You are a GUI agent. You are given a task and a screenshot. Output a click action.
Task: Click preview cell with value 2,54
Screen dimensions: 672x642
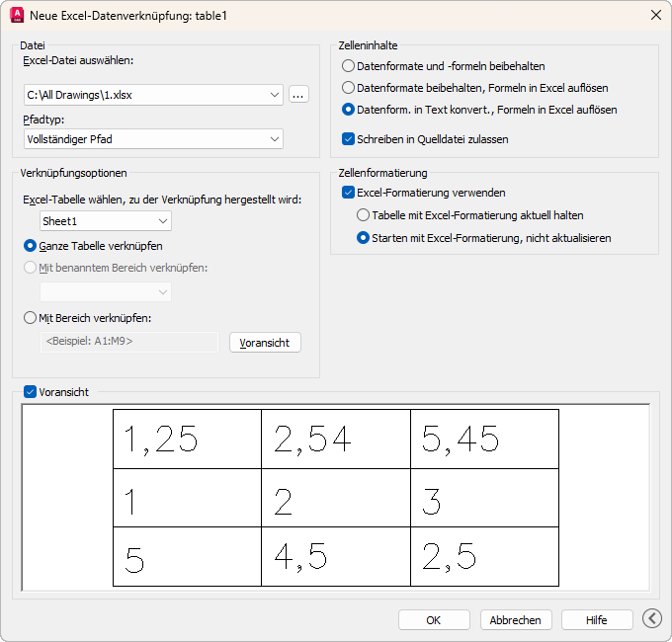pos(336,439)
